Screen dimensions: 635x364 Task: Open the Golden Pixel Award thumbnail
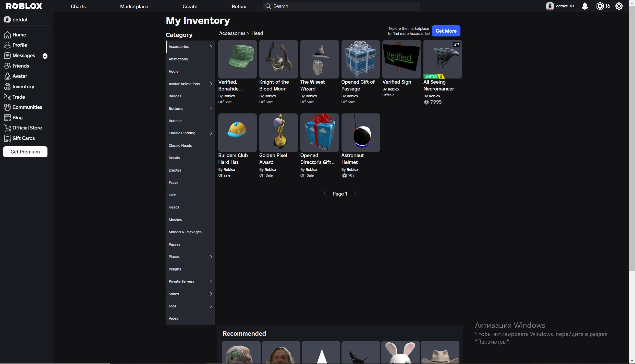pyautogui.click(x=278, y=133)
